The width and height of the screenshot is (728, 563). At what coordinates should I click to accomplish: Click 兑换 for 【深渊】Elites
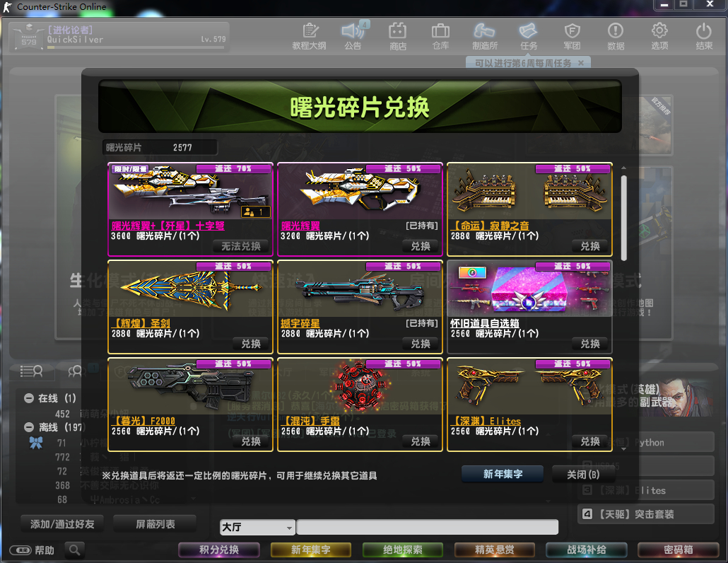(x=590, y=441)
